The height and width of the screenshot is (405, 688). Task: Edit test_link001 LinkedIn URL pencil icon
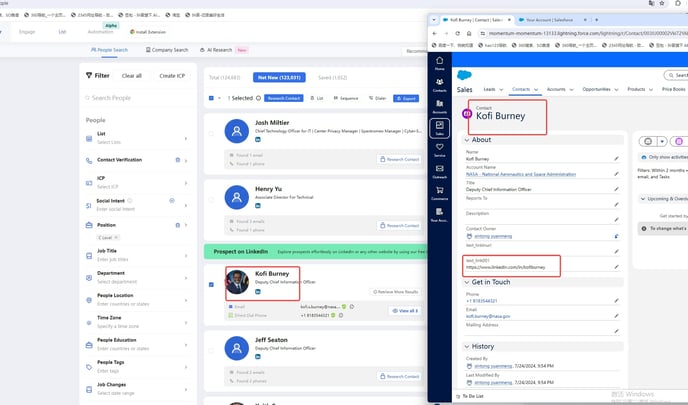click(616, 267)
